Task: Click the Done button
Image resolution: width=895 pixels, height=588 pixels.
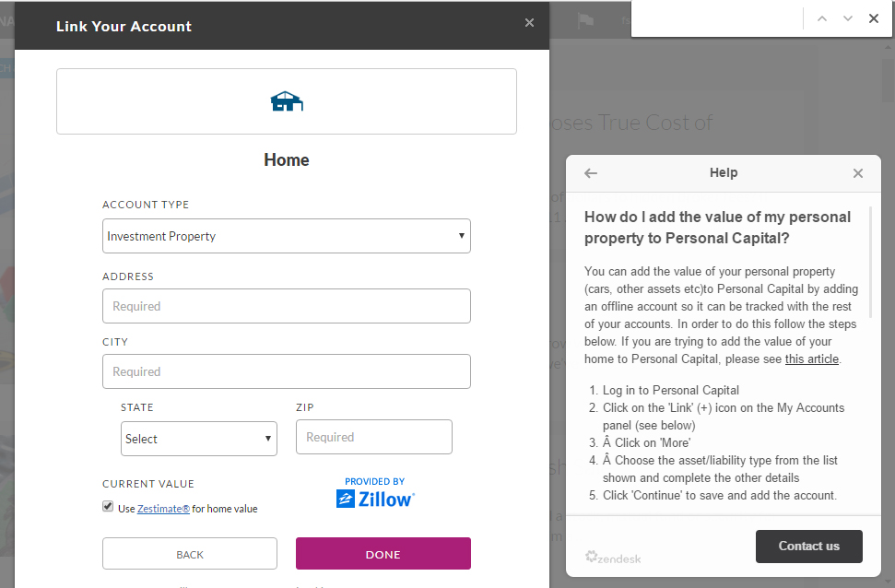Action: click(383, 553)
